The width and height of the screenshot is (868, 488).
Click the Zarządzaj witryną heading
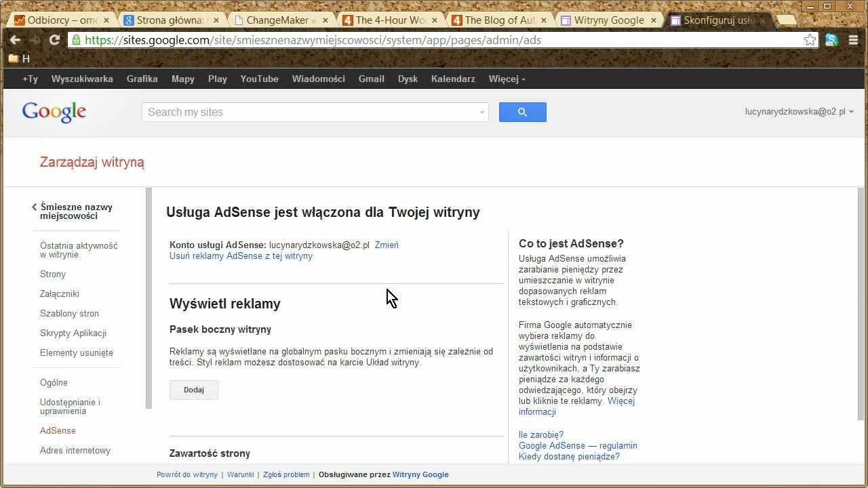click(x=92, y=163)
